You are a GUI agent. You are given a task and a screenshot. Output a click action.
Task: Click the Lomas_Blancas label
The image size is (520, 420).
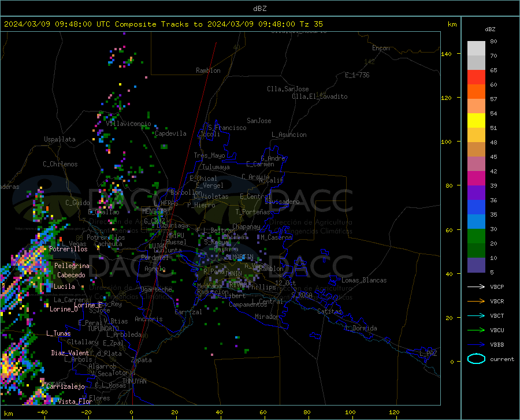364,280
